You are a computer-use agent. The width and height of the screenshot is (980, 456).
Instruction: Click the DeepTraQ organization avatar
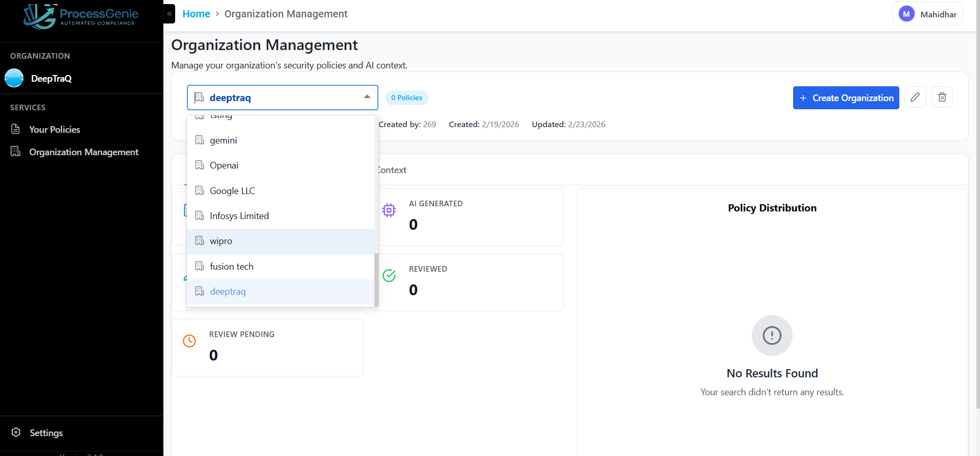coord(14,78)
